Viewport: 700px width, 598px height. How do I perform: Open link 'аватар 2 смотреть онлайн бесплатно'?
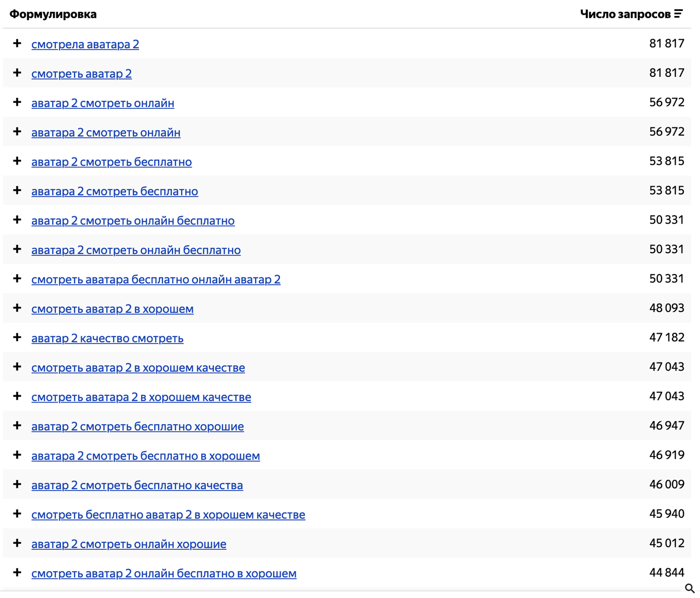133,220
